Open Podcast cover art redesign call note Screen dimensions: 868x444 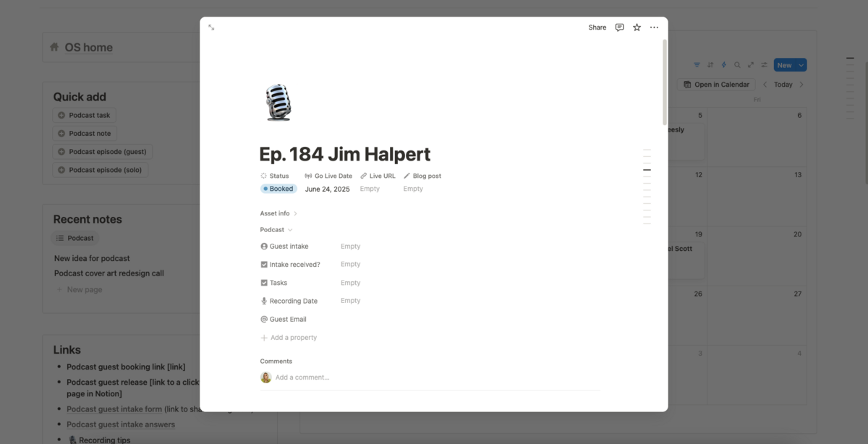click(x=109, y=273)
